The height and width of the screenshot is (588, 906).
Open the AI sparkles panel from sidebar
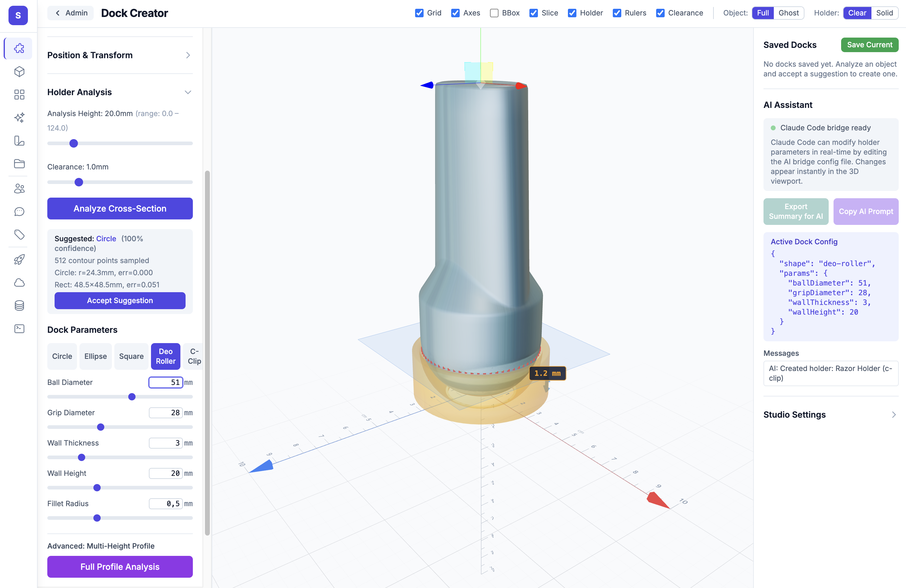point(19,118)
